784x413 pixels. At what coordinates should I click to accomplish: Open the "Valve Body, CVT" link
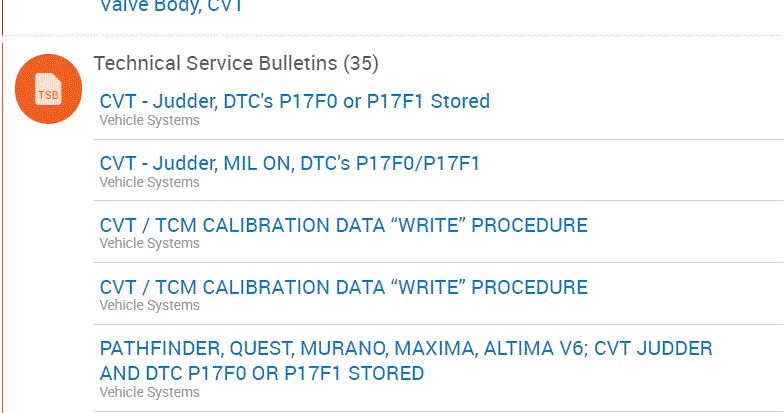tap(171, 6)
